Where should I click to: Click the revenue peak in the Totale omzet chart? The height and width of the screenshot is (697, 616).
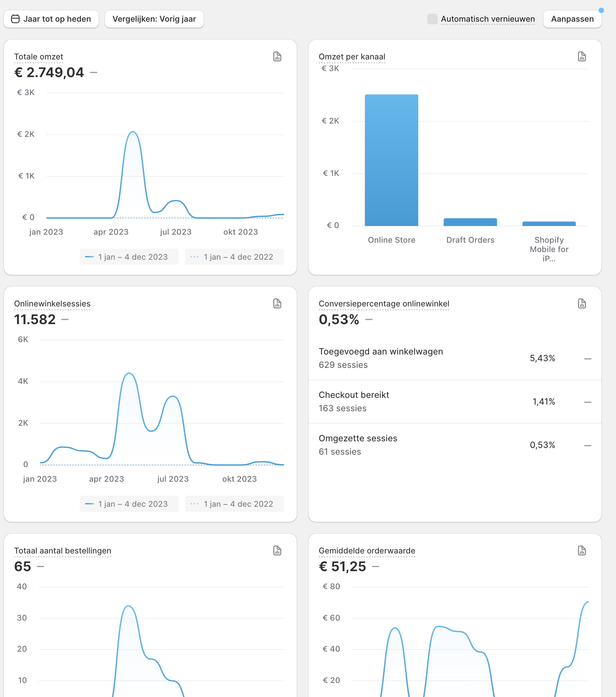point(133,132)
